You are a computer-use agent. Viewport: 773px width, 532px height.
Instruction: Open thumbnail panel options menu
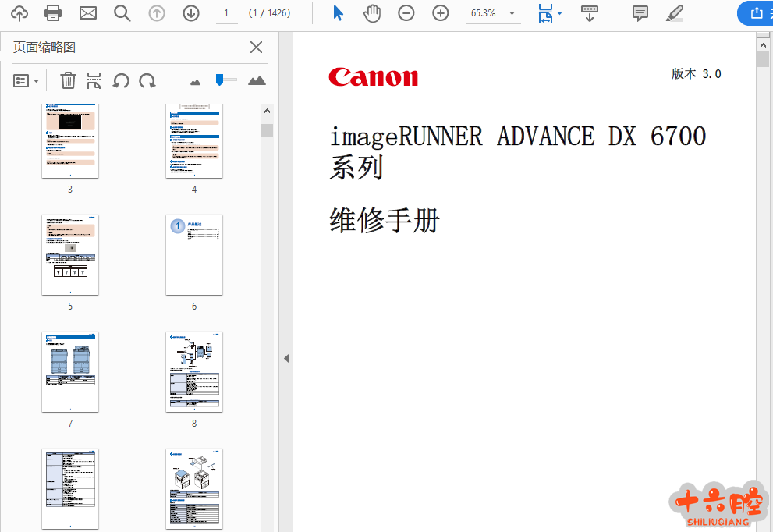tap(27, 80)
